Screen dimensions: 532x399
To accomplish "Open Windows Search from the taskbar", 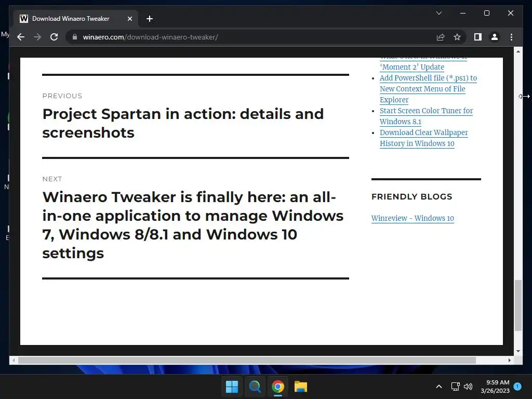I will pyautogui.click(x=255, y=387).
